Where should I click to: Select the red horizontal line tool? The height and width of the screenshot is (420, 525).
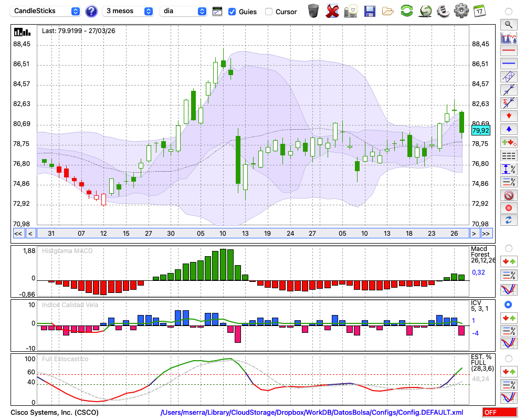508,51
